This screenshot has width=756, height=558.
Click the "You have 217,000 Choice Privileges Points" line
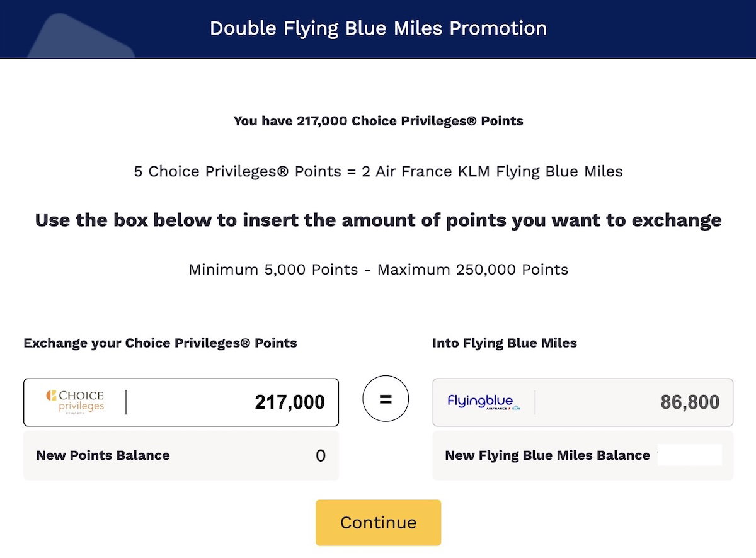378,121
